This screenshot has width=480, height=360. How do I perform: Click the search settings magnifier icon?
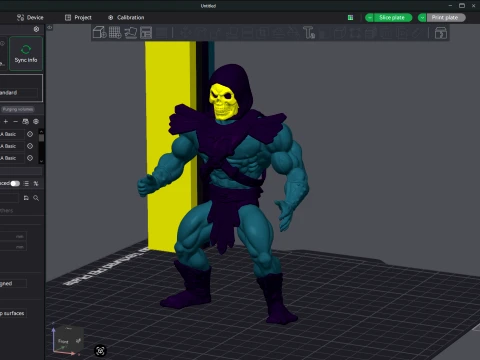[36, 198]
